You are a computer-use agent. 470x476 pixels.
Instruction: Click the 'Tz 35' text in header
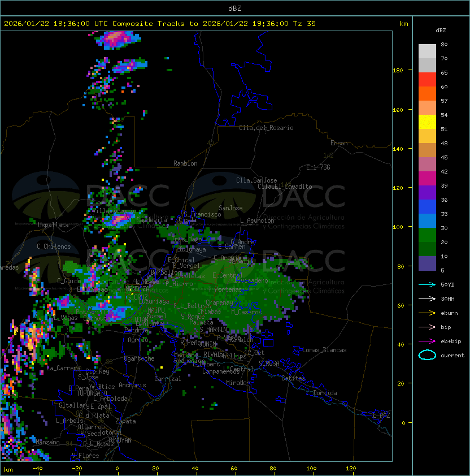(304, 24)
